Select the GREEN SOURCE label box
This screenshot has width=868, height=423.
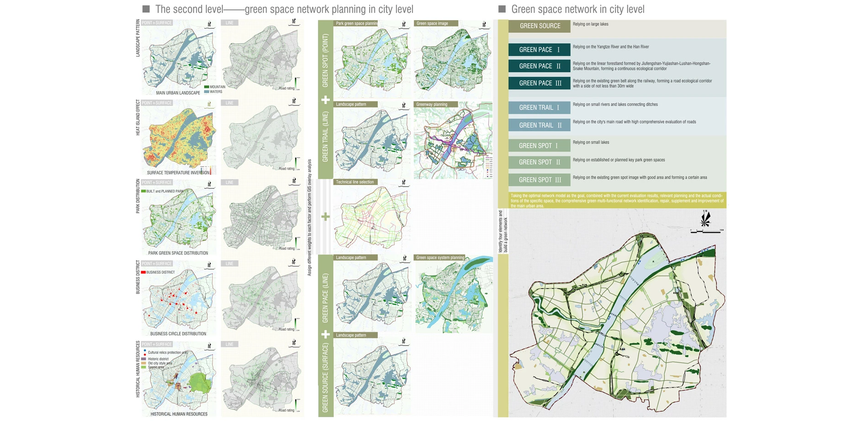click(540, 26)
